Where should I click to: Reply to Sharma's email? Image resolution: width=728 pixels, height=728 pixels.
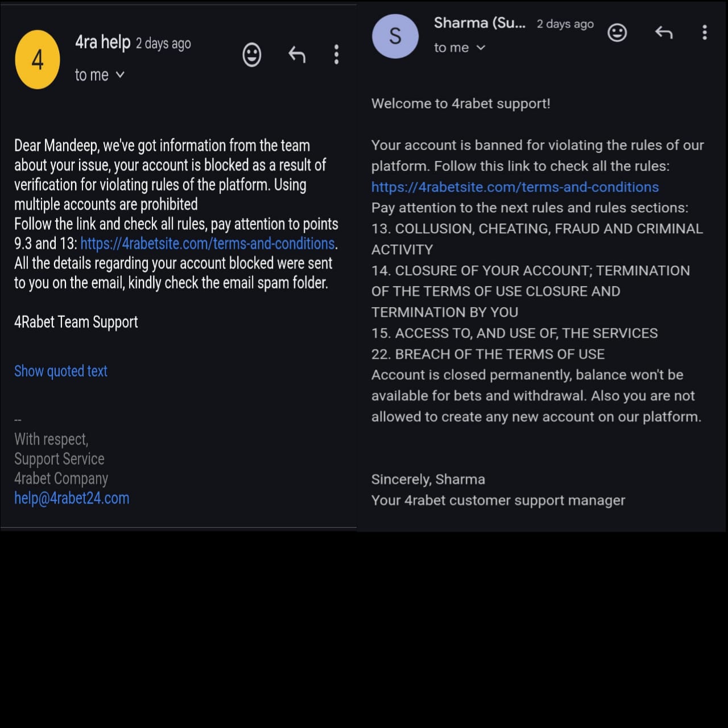[x=664, y=32]
